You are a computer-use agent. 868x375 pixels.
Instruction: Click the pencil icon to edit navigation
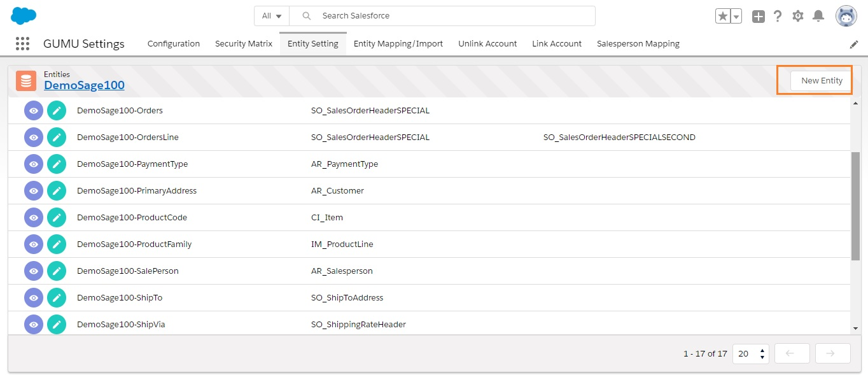pos(854,45)
